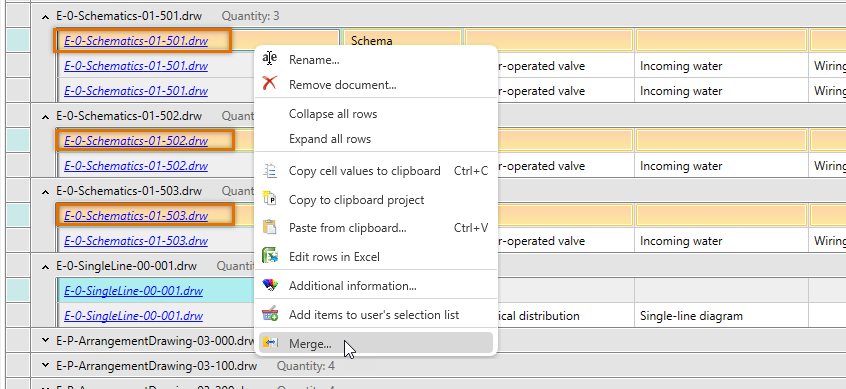The image size is (846, 389).
Task: Choose Rename... from the context menu
Action: tap(376, 60)
